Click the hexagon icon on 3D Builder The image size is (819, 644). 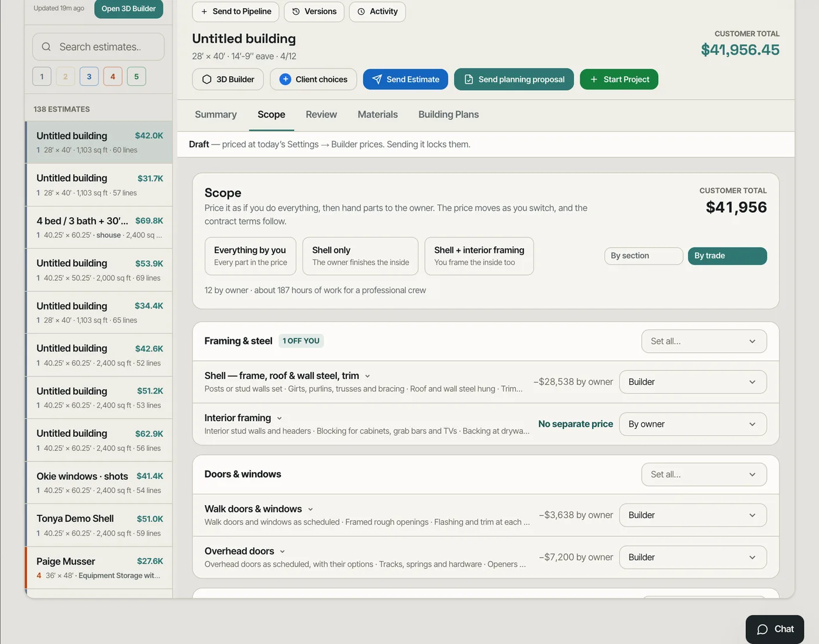coord(207,80)
